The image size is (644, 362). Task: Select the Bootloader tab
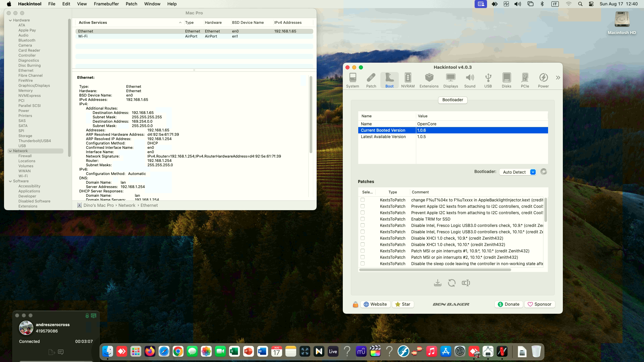(452, 100)
